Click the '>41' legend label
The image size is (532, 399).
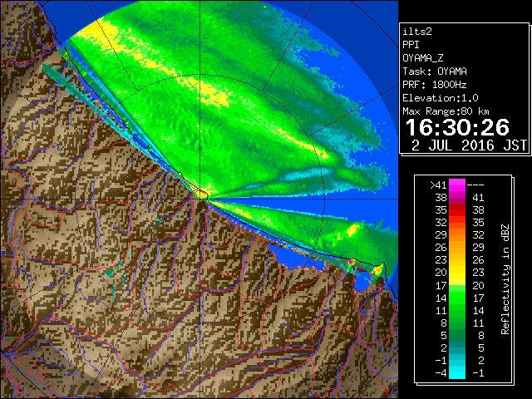pos(438,185)
